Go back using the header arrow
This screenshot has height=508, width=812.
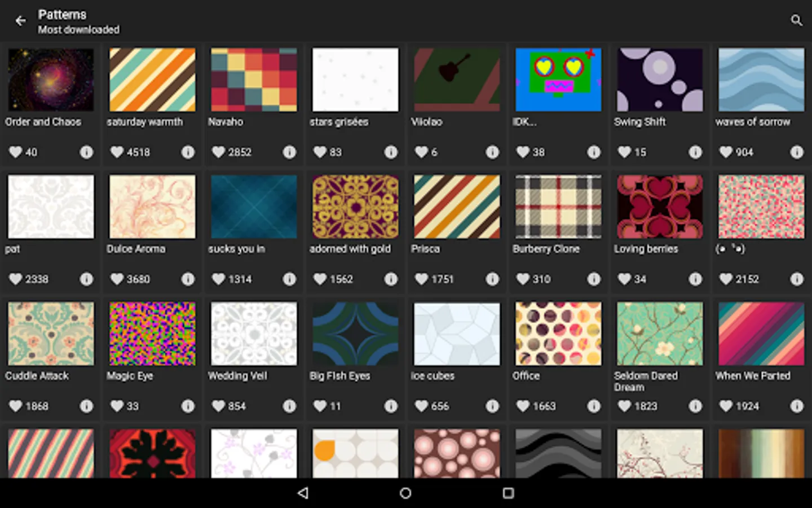pos(21,21)
